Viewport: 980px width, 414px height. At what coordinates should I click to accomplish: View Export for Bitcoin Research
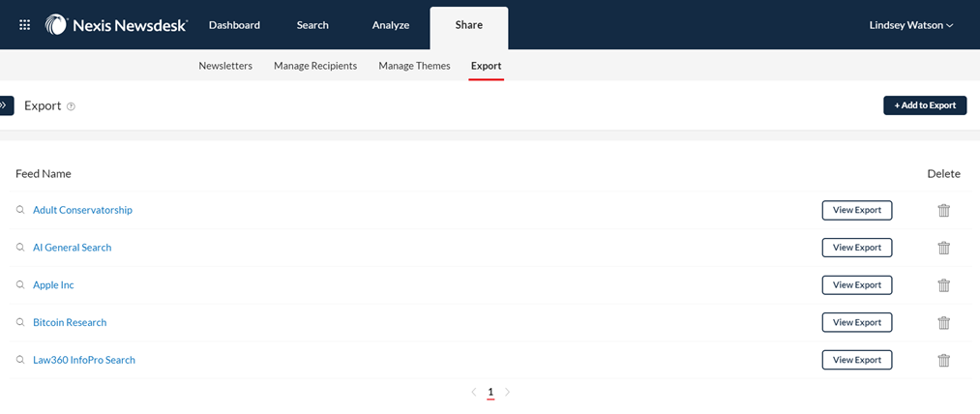(857, 323)
